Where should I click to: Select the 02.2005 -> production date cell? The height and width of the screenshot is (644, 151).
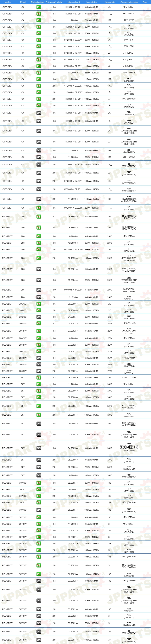[73, 483]
